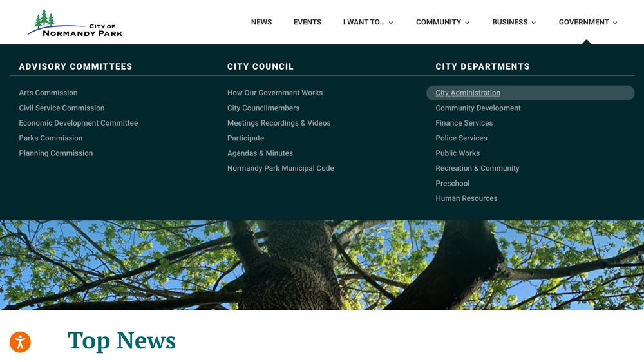Click the Top News heading
644x362 pixels.
(x=122, y=341)
